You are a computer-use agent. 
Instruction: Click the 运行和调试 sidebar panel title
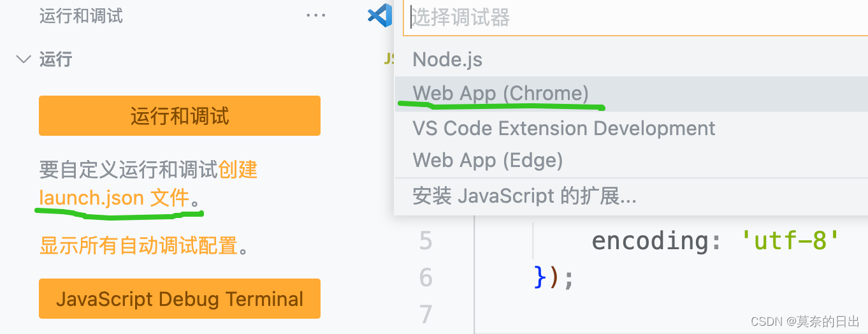[x=81, y=16]
